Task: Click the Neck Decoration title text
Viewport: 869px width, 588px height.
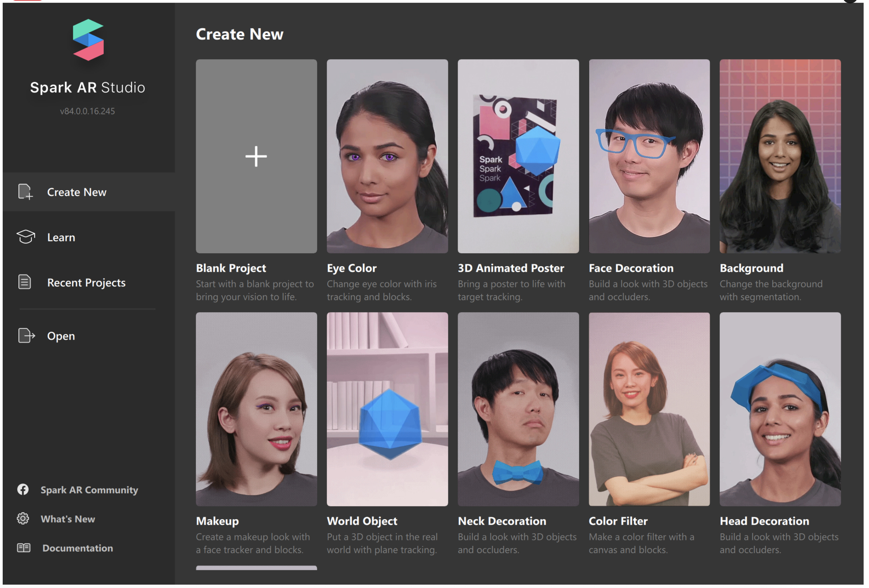Action: click(x=502, y=521)
